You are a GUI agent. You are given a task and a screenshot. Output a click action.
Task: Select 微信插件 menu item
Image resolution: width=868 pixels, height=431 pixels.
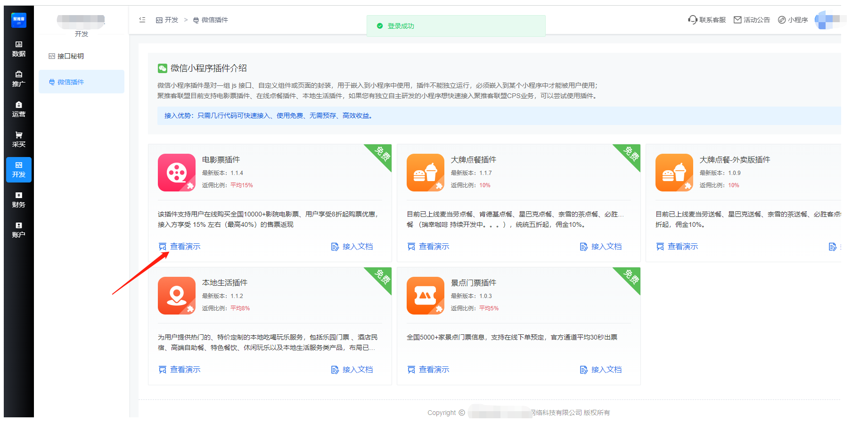(x=82, y=82)
